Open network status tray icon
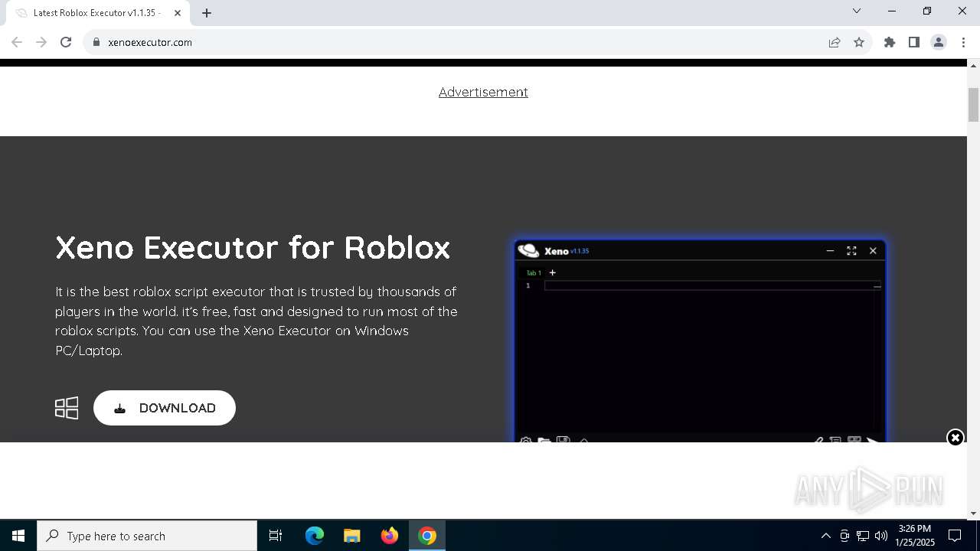This screenshot has width=980, height=551. (863, 536)
